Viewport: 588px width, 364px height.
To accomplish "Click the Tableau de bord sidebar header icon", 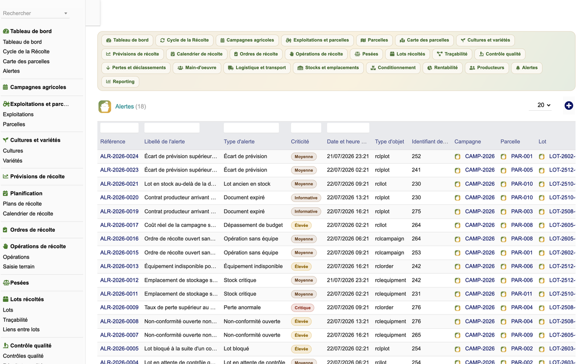I will 6,31.
